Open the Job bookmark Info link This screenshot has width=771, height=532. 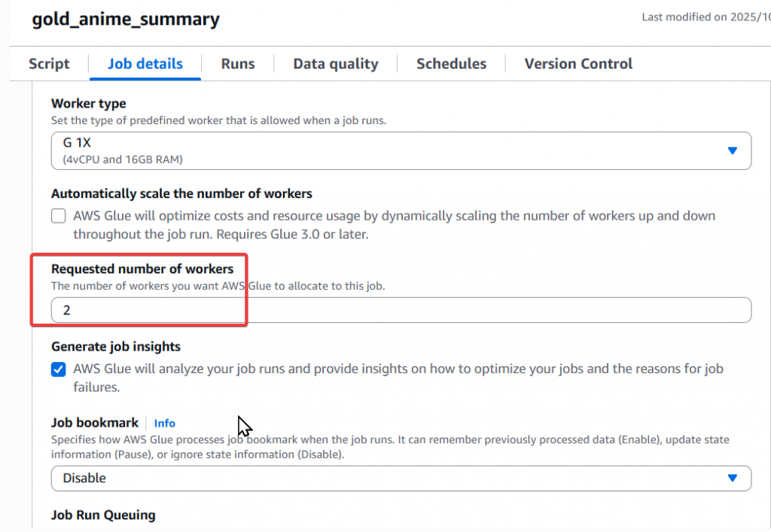click(x=164, y=423)
